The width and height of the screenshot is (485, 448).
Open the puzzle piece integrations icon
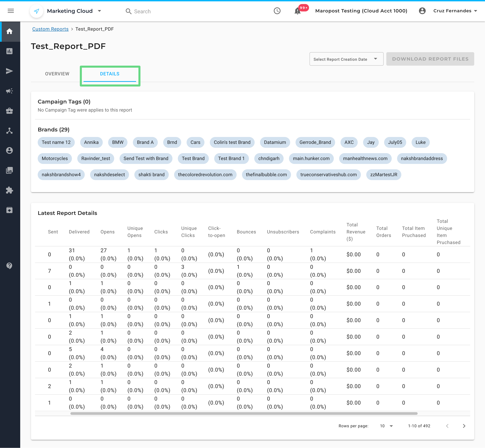9,190
